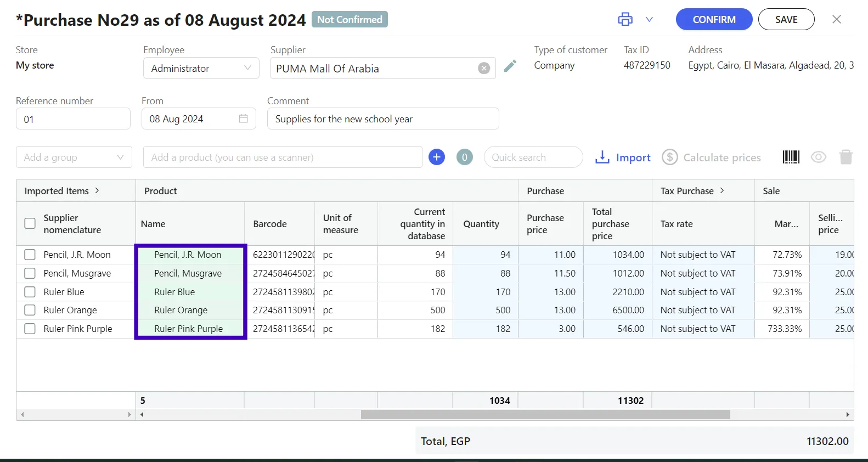
Task: Click left arrow of imported items scrollbar
Action: point(22,414)
